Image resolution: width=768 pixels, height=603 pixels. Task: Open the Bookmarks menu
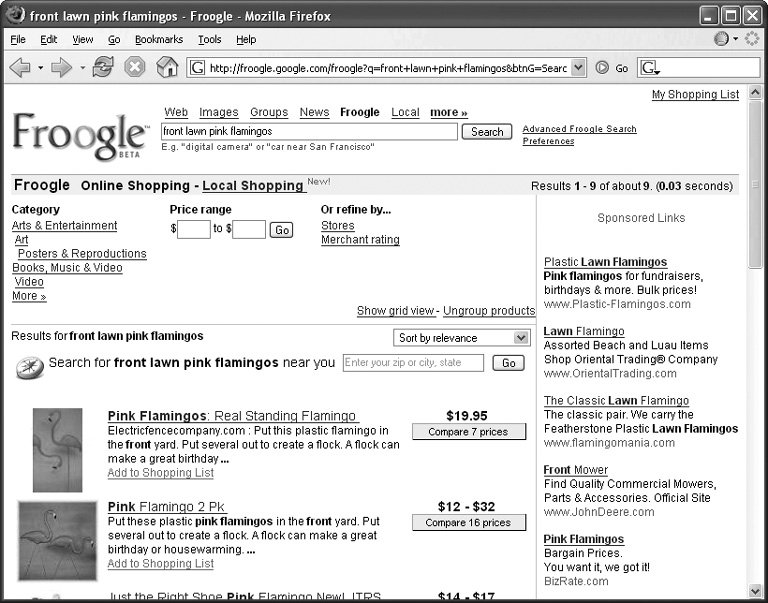159,39
